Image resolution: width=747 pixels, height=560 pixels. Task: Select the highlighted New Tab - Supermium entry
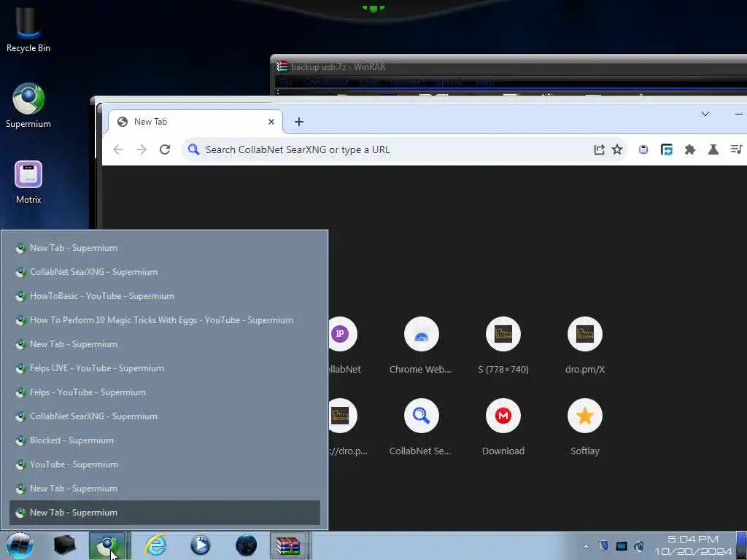click(165, 513)
